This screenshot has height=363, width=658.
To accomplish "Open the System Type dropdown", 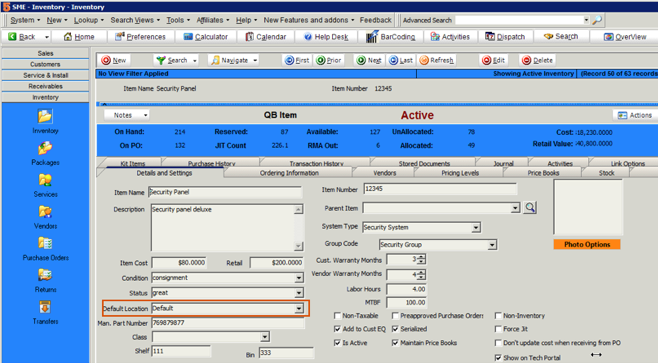I will tap(475, 227).
